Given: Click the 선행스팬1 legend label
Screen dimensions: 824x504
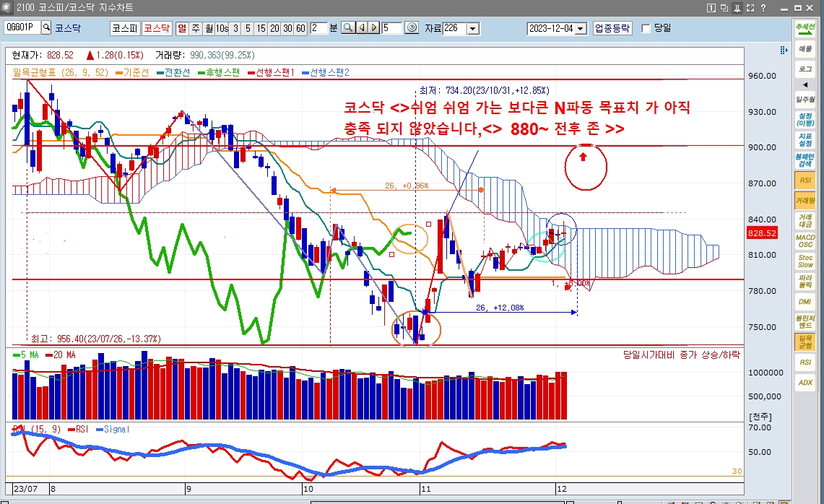Looking at the screenshot, I should 271,72.
